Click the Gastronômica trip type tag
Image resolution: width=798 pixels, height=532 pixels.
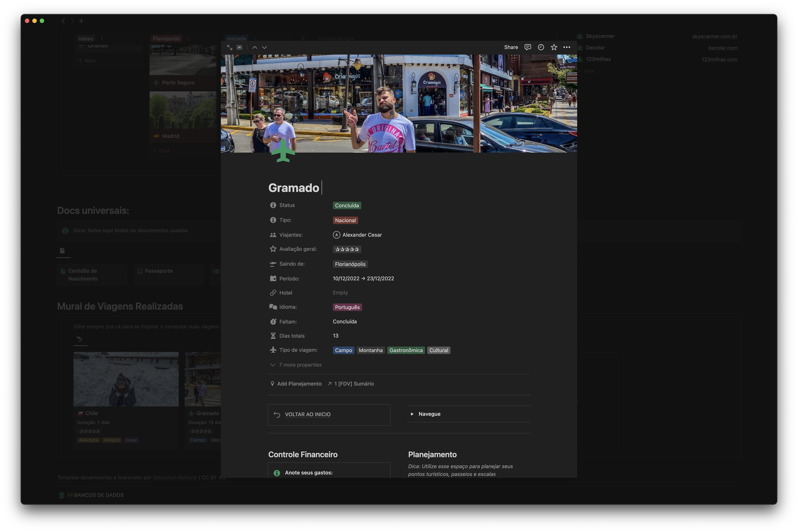[x=406, y=350]
